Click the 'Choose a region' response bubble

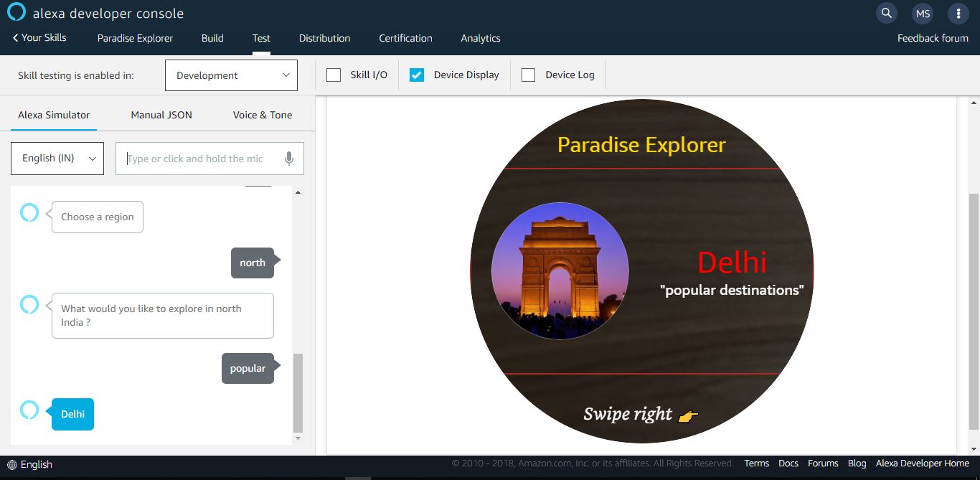(x=98, y=217)
